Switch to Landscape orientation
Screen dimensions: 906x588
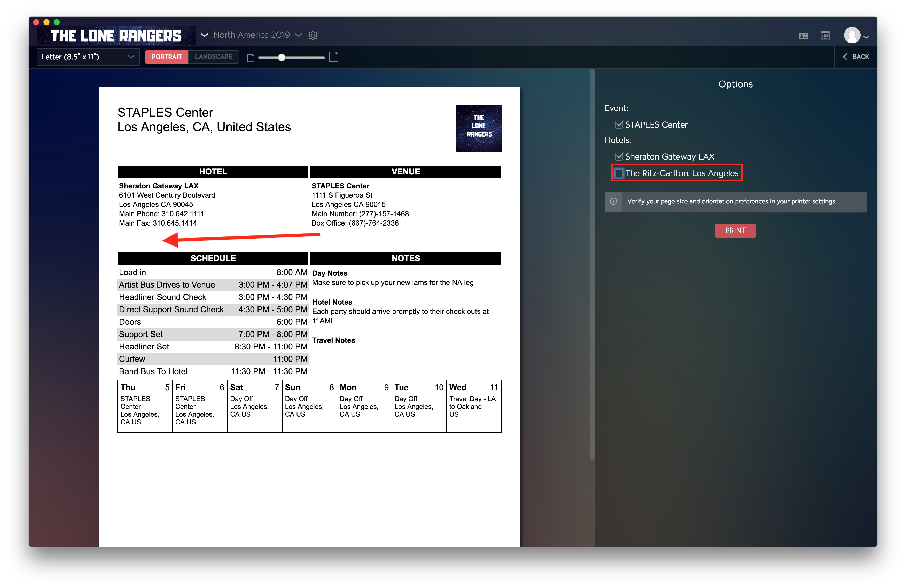click(213, 57)
